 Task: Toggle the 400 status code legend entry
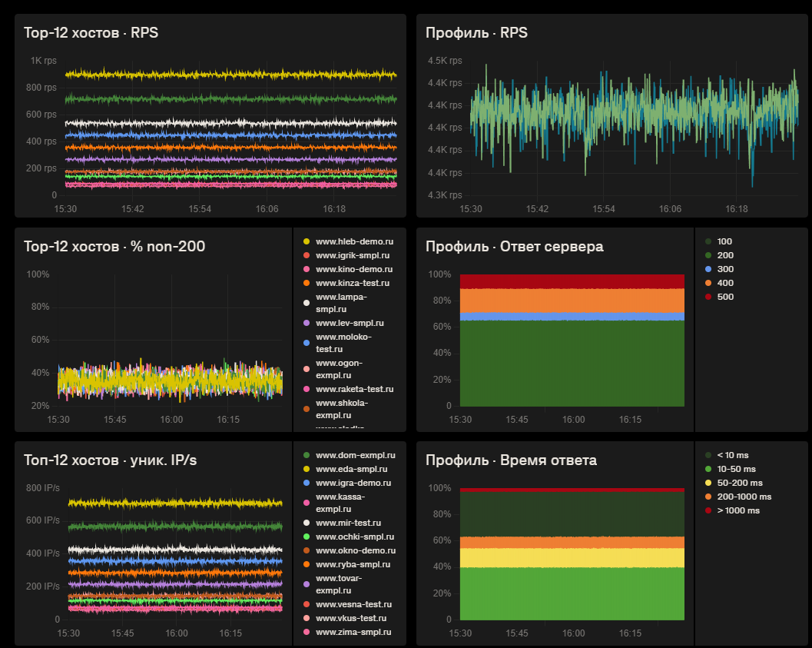coord(725,283)
